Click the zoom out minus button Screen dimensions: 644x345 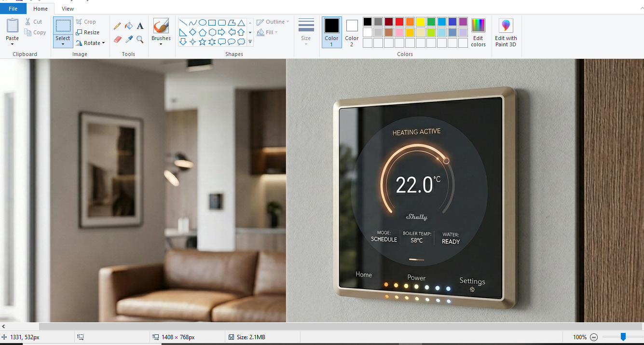(594, 337)
